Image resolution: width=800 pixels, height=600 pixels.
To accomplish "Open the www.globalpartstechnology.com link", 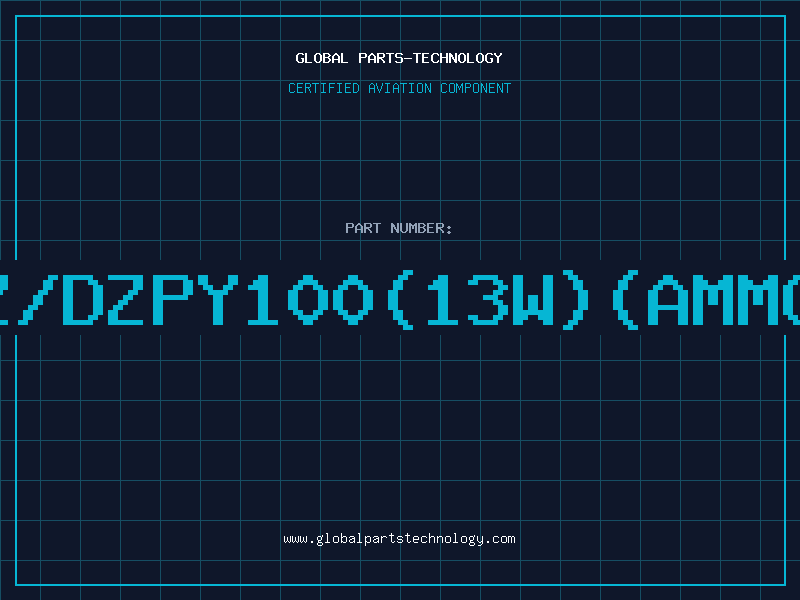I will click(x=399, y=539).
